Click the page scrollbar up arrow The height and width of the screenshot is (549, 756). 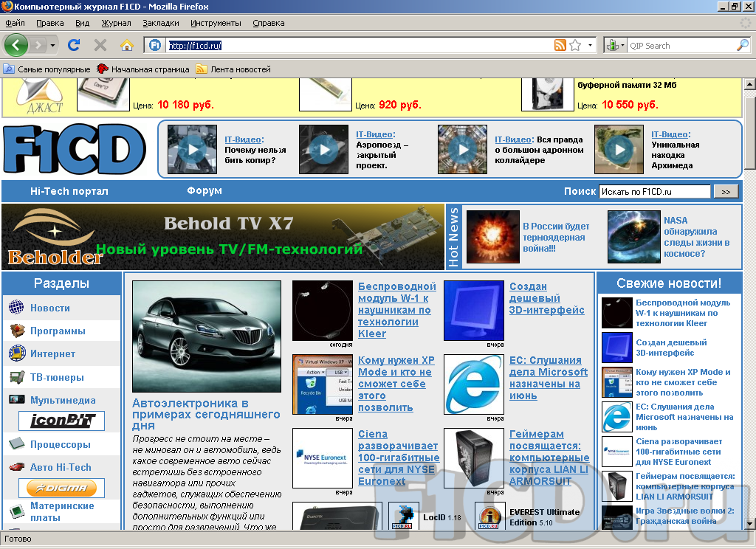[750, 84]
